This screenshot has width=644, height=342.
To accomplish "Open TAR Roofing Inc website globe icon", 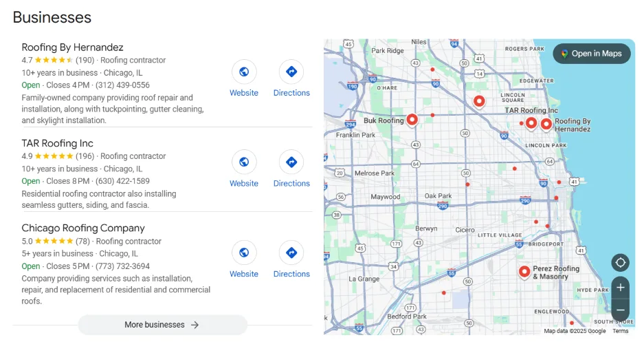I will coord(244,162).
